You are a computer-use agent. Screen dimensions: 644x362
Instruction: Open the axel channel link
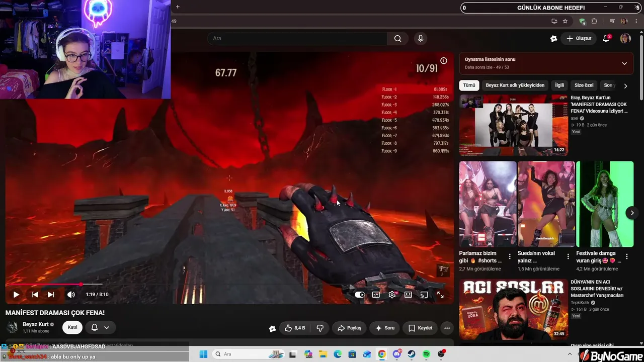[x=575, y=118]
